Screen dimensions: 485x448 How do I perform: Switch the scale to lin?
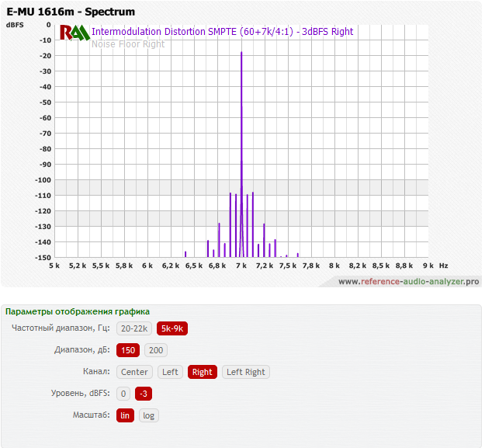[126, 415]
